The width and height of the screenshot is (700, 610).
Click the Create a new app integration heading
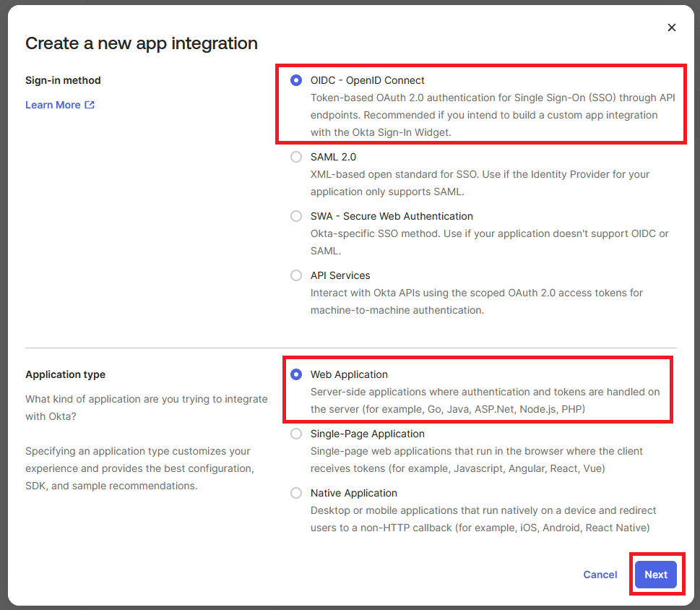coord(142,43)
